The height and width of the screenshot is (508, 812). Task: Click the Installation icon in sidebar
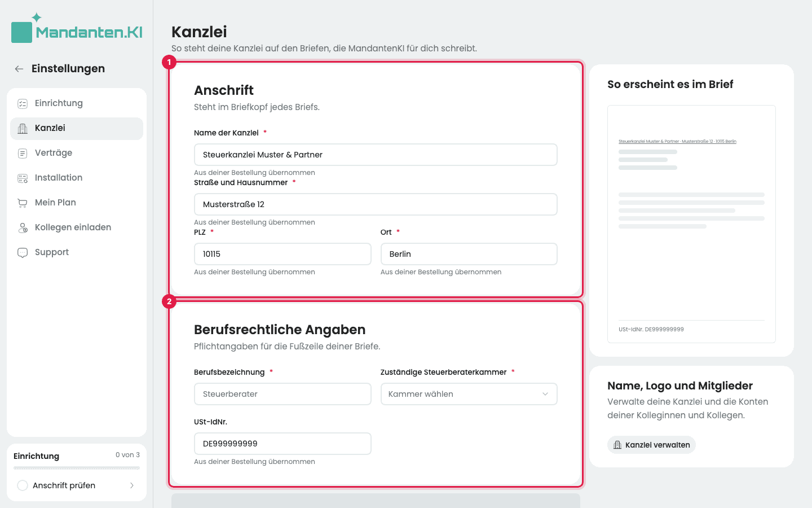[x=23, y=178]
